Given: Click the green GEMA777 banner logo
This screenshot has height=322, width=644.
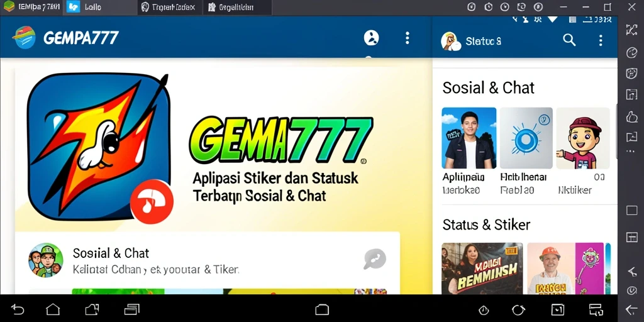Looking at the screenshot, I should pos(281,140).
